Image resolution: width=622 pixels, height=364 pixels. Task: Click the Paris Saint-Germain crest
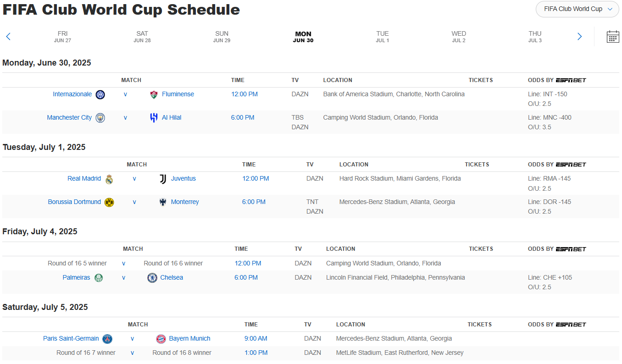coord(107,339)
